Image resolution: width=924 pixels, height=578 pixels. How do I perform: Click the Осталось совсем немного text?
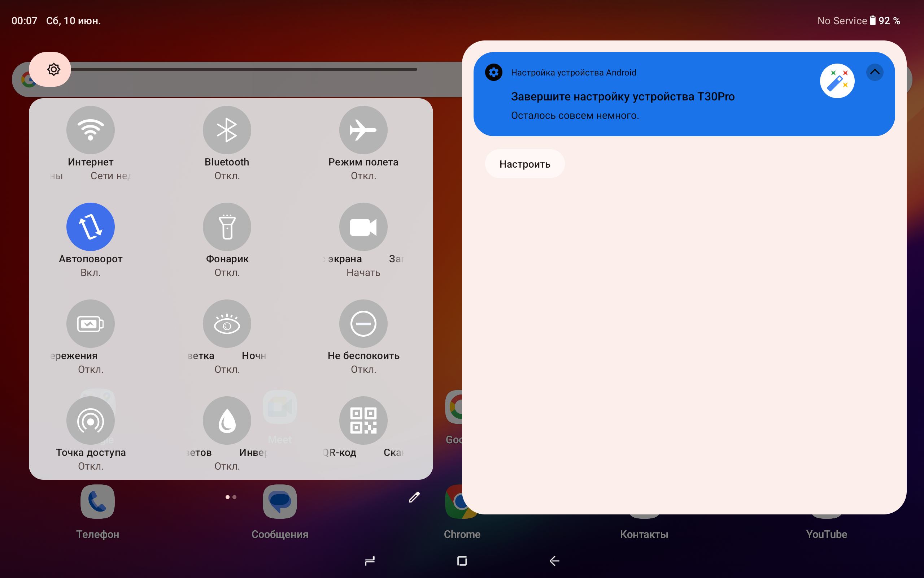[575, 116]
